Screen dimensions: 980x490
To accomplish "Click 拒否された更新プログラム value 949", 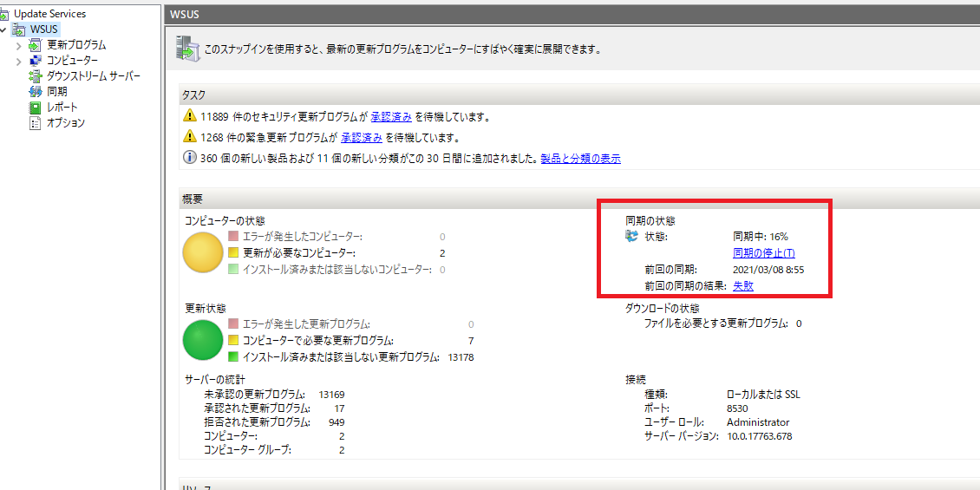I will (x=336, y=421).
